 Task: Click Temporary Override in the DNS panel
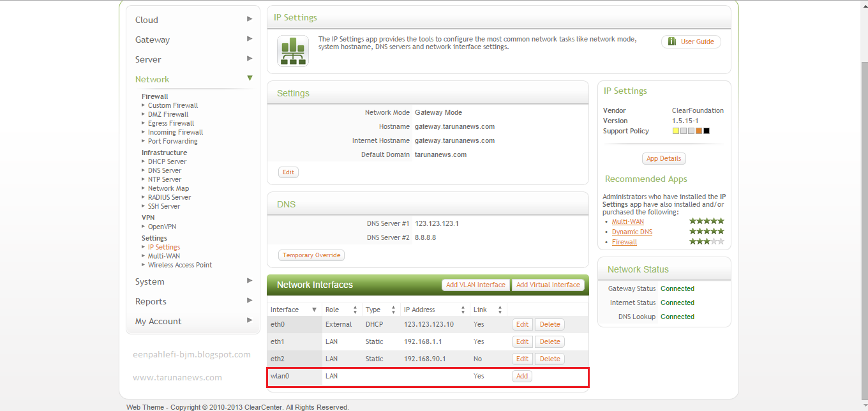click(x=311, y=255)
